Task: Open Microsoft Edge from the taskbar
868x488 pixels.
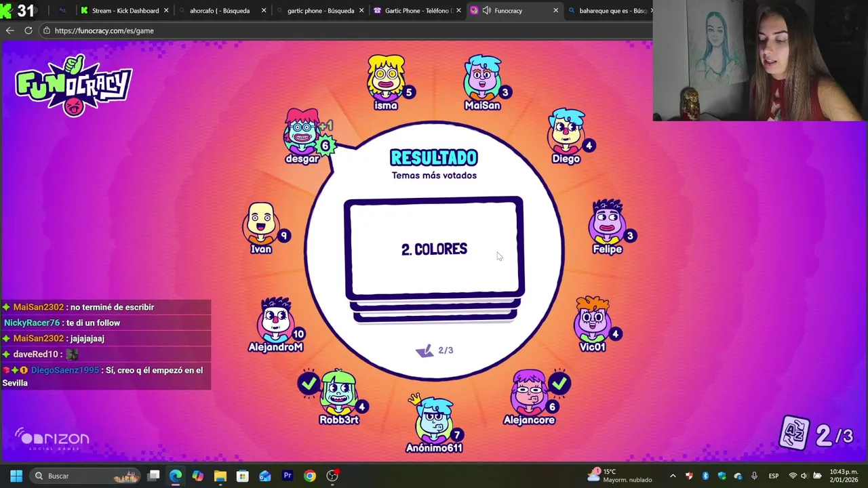Action: click(x=176, y=476)
